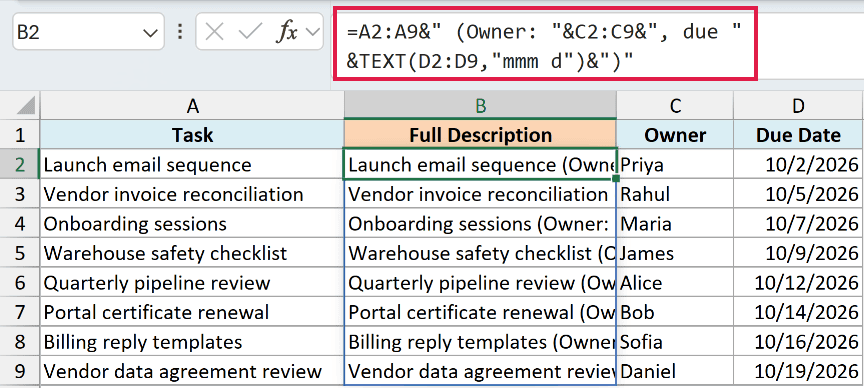Click the James owner cell
Screen dimensions: 864x388
click(x=675, y=253)
